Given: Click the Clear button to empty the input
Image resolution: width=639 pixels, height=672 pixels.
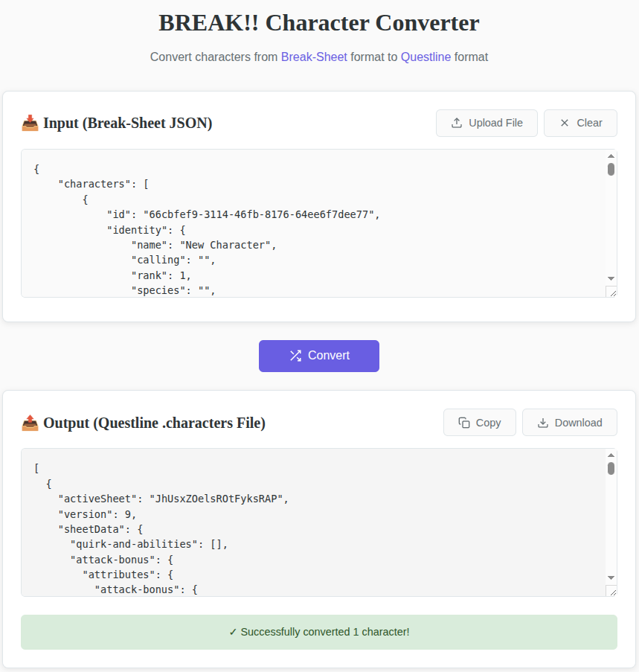Looking at the screenshot, I should pos(580,123).
